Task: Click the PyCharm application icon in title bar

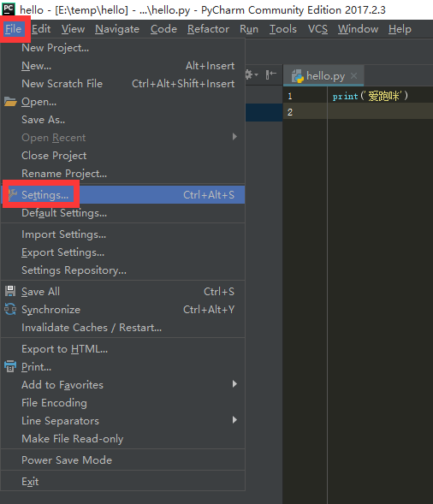Action: click(x=9, y=9)
